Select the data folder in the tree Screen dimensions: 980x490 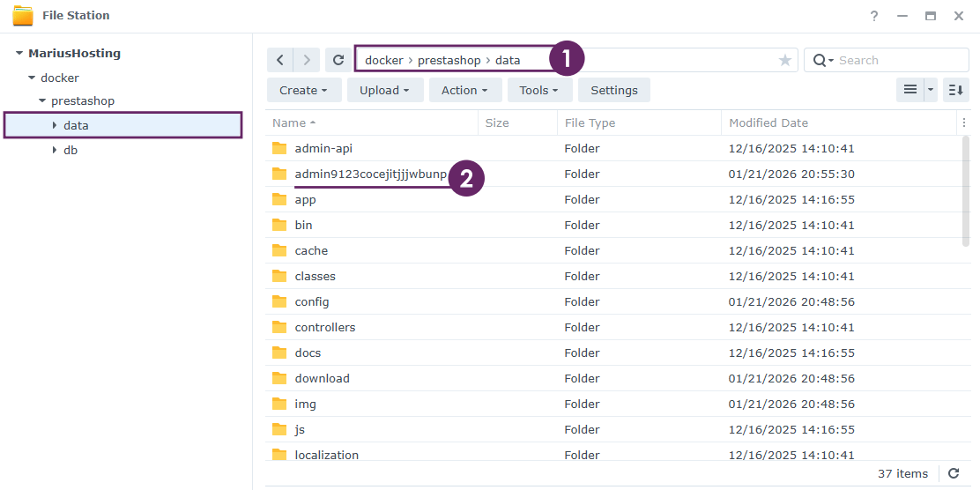click(76, 125)
